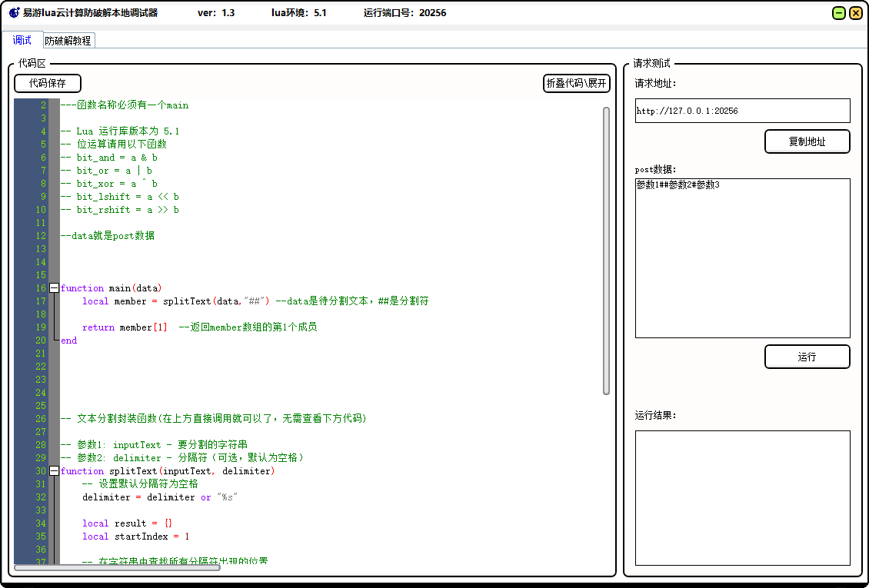Run the script with the 运行 button
This screenshot has height=588, width=869.
[807, 356]
